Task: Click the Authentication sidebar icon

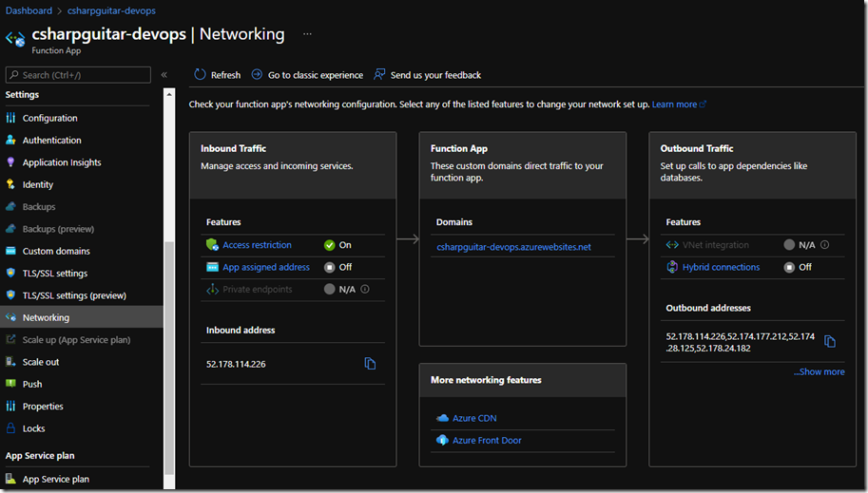Action: (10, 140)
